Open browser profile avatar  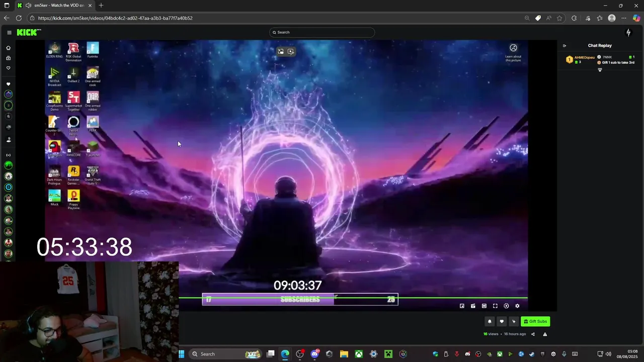(612, 18)
